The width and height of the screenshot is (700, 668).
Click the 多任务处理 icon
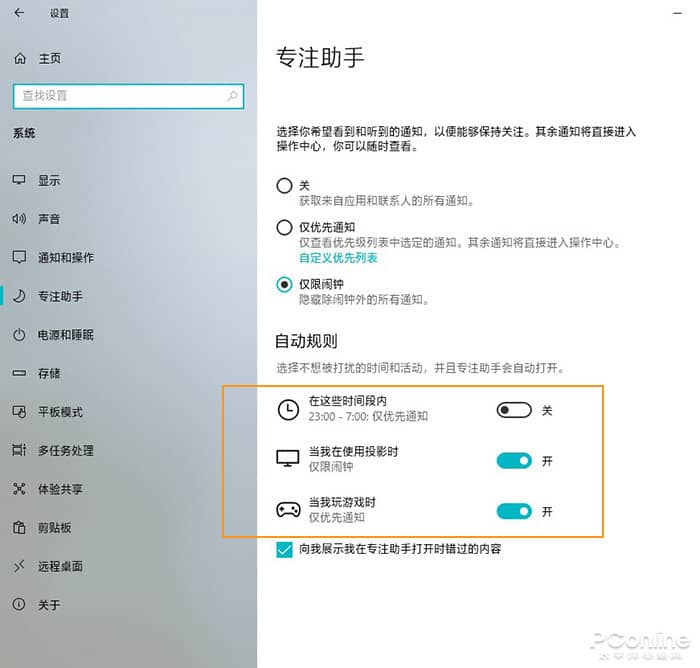click(19, 450)
